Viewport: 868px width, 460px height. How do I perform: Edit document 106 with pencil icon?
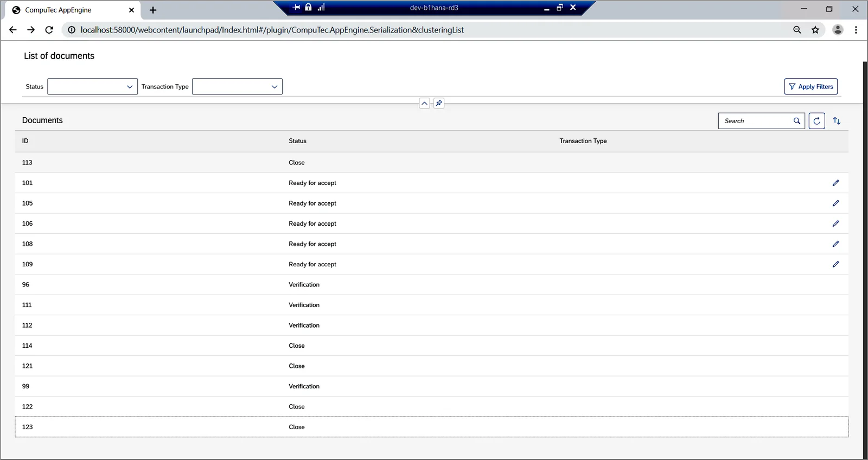pos(835,223)
